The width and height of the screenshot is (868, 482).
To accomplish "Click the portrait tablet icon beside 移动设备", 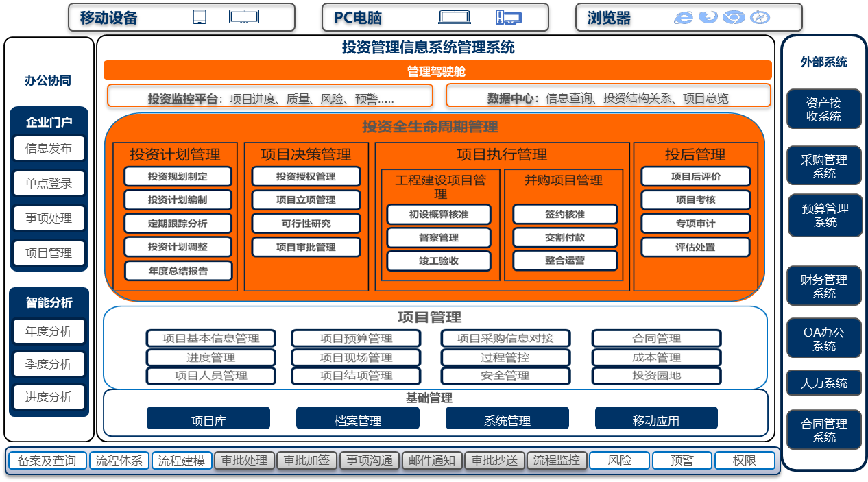I will (200, 17).
